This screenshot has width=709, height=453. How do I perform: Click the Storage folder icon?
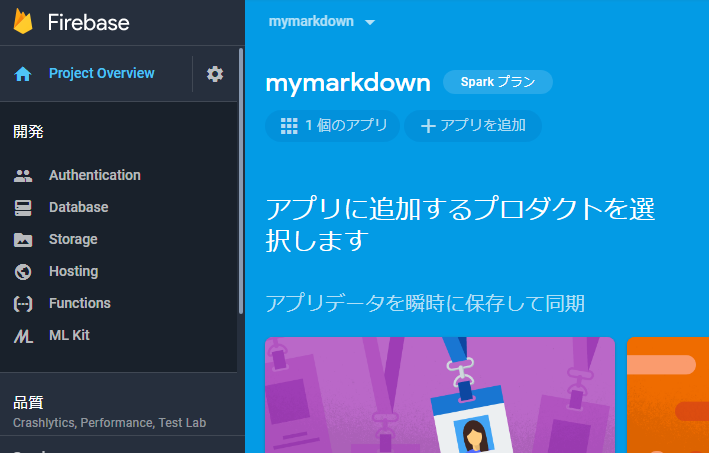(x=23, y=240)
